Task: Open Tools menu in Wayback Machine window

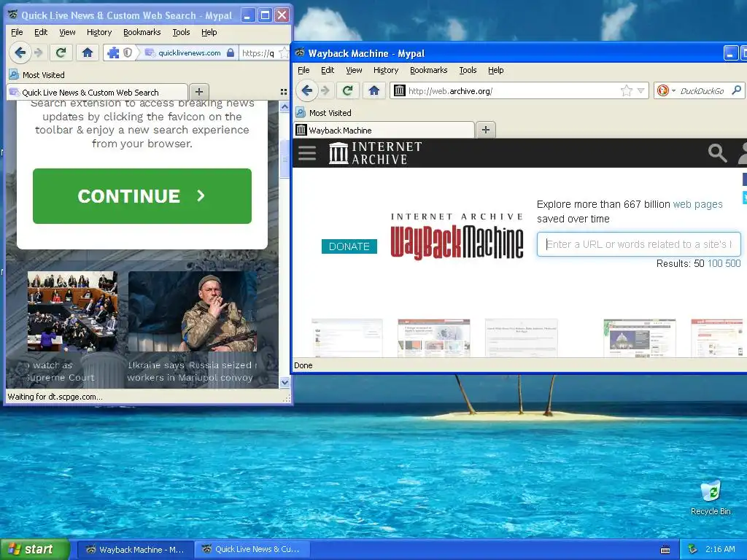Action: point(468,70)
